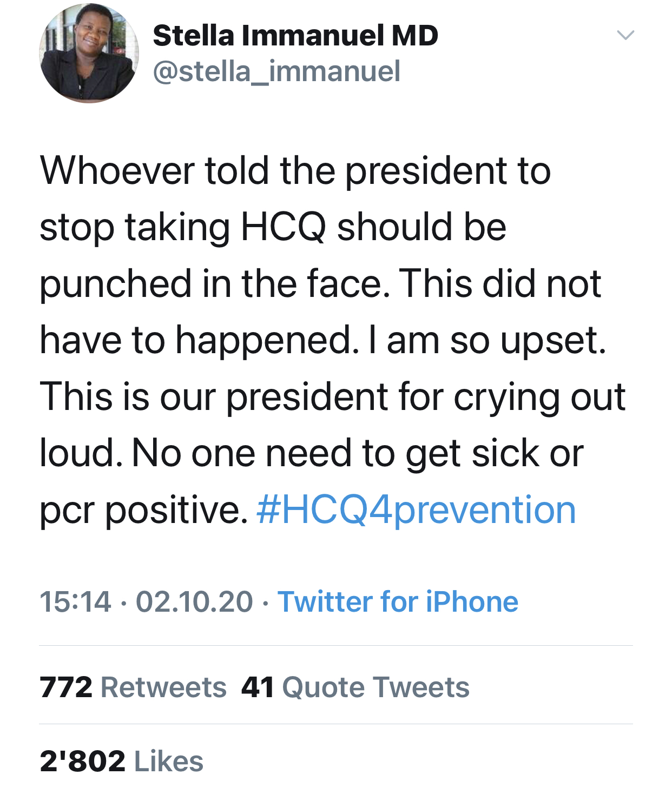Open the tweet options chevron menu

pos(625,36)
